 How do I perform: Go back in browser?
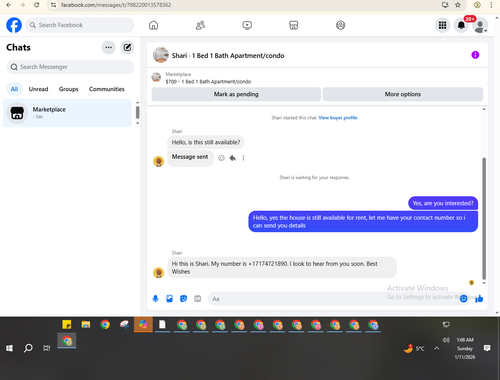click(9, 5)
